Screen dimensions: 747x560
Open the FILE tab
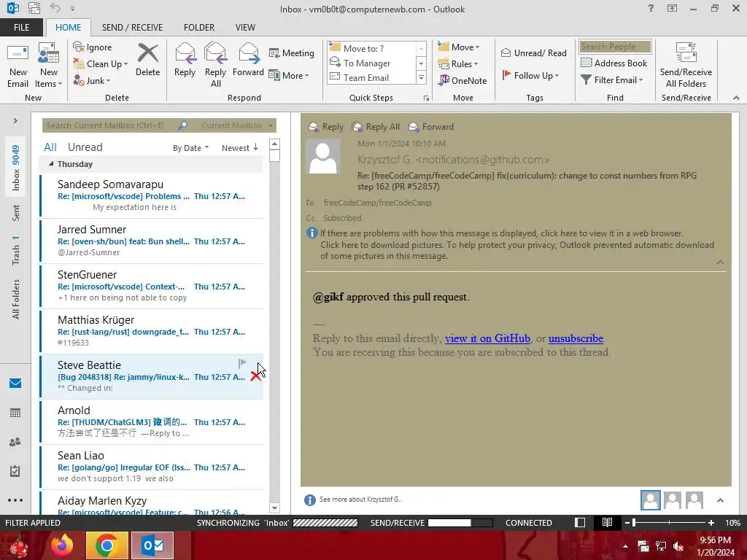click(x=21, y=27)
